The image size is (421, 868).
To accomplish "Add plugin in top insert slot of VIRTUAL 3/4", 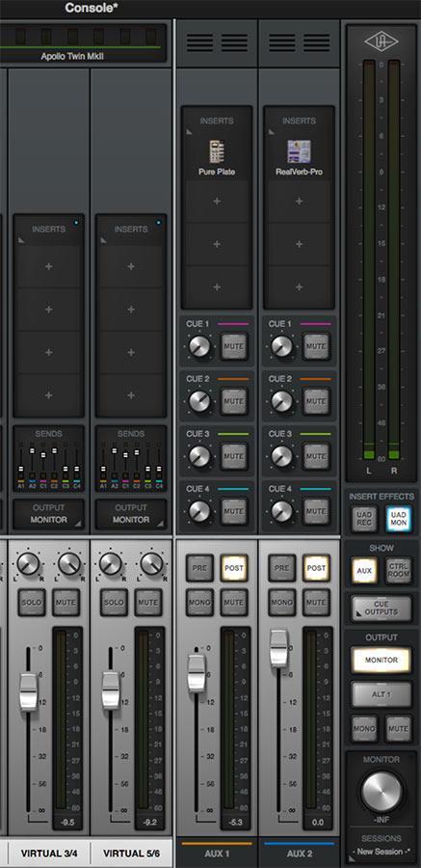I will (49, 266).
